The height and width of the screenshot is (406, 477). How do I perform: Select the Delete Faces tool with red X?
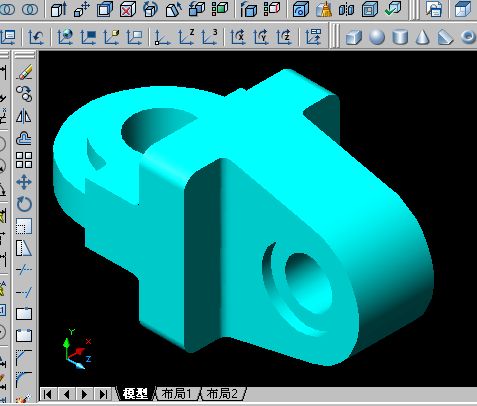(128, 9)
